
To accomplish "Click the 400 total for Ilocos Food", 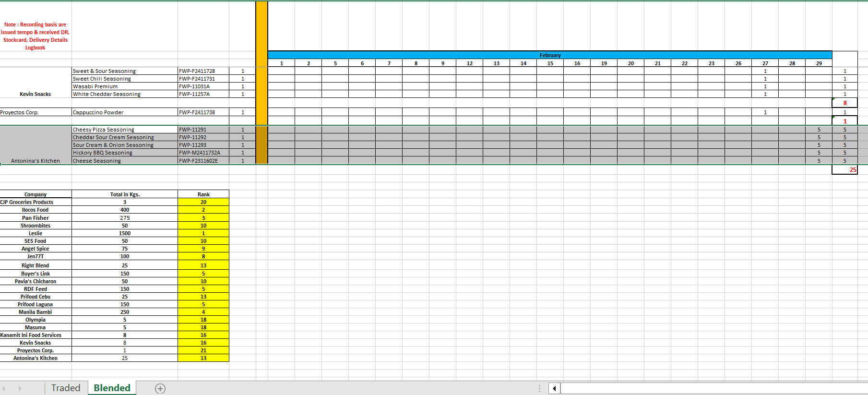I will pyautogui.click(x=125, y=210).
